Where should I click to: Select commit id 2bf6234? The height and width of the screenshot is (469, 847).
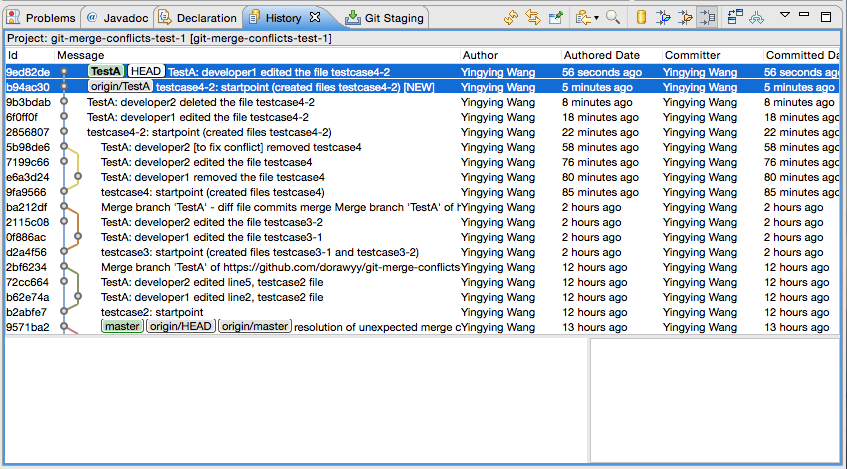[26, 267]
